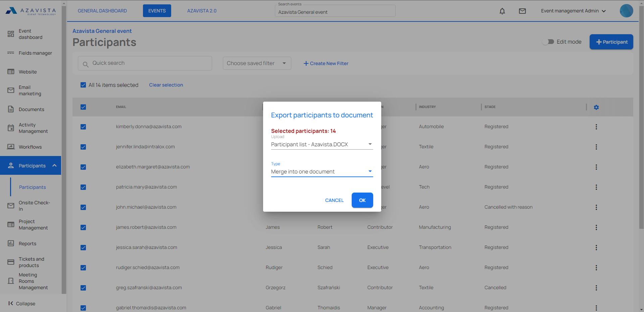Open the Type dropdown in dialog

click(322, 171)
